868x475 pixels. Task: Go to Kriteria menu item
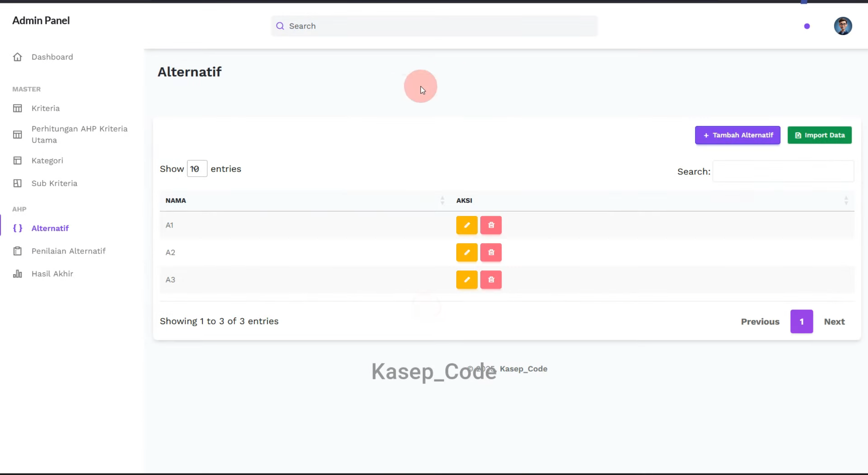(x=46, y=108)
